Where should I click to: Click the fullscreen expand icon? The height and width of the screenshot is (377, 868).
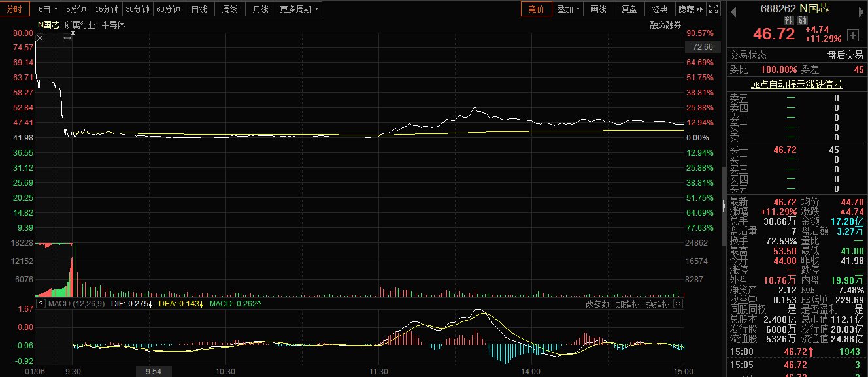pyautogui.click(x=714, y=9)
